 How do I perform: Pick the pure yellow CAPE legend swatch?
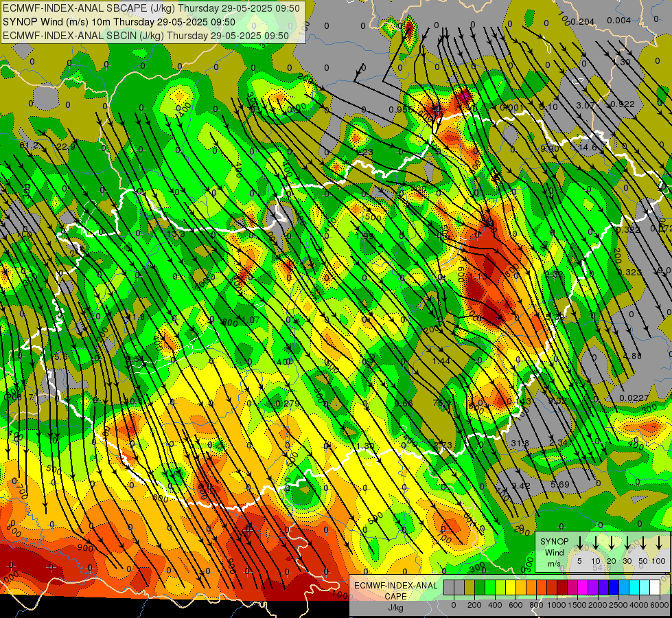(x=511, y=587)
